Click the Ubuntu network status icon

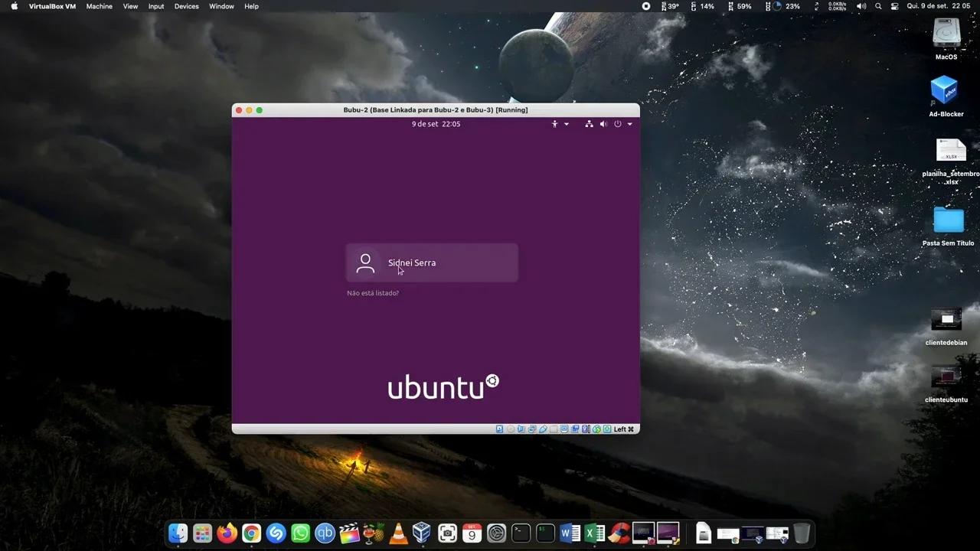coord(589,124)
